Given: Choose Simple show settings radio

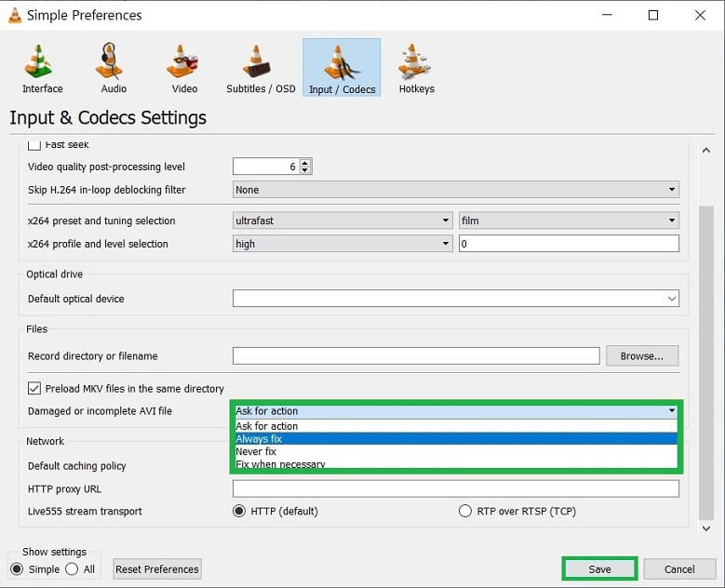Looking at the screenshot, I should pyautogui.click(x=17, y=569).
